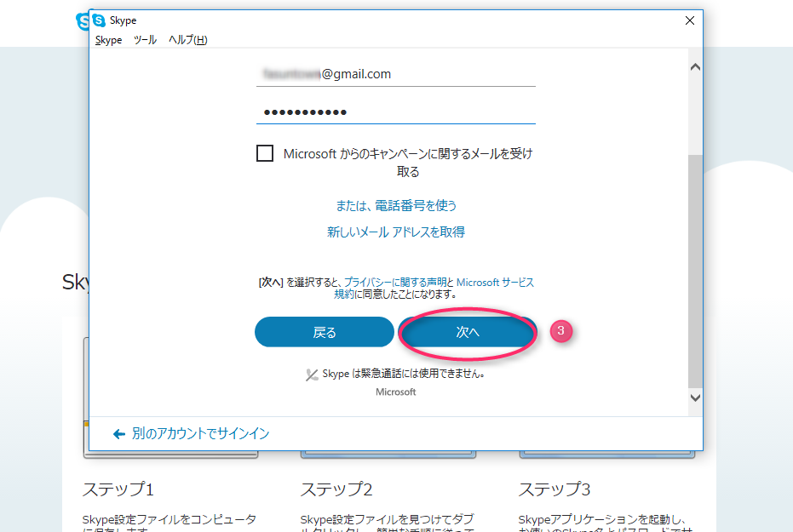Click the back arrow icon beside 別のアカウントでサインイン
This screenshot has height=532, width=793.
119,434
